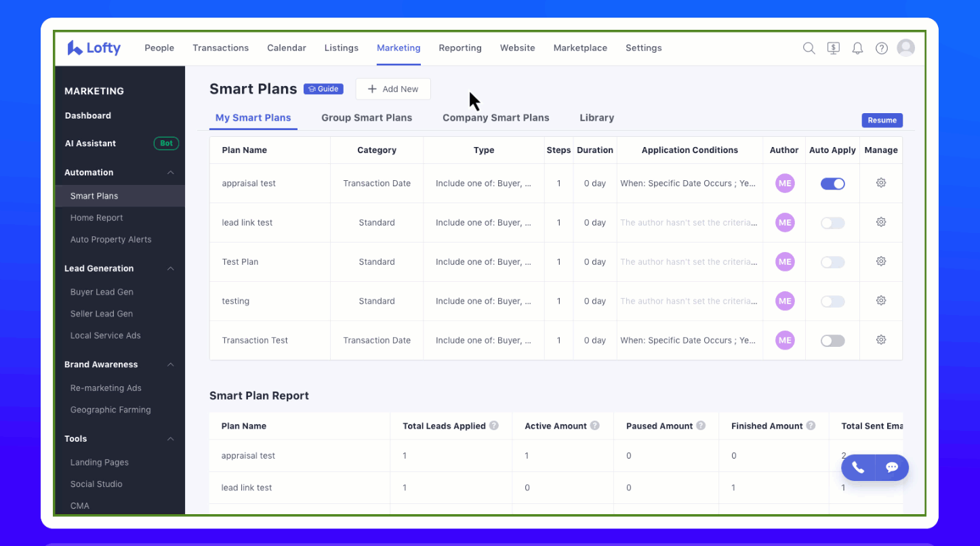Screen dimensions: 980x546
Task: Click info icon next to Total Leads Applied
Action: pyautogui.click(x=494, y=425)
